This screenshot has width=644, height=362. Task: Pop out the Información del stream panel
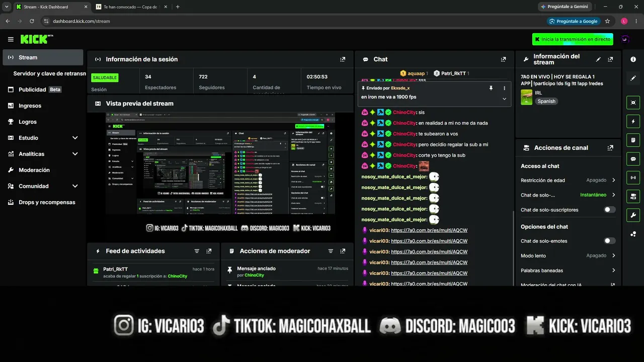pyautogui.click(x=610, y=59)
